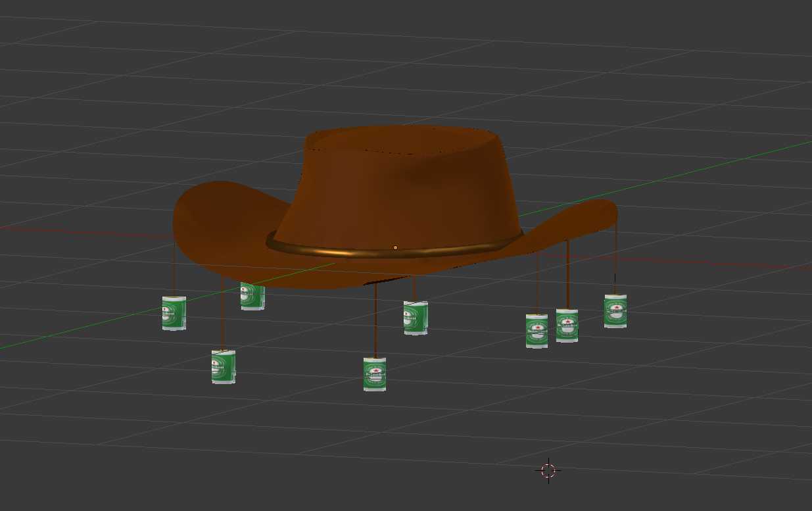Click the string holding the lowest center can

click(375, 322)
